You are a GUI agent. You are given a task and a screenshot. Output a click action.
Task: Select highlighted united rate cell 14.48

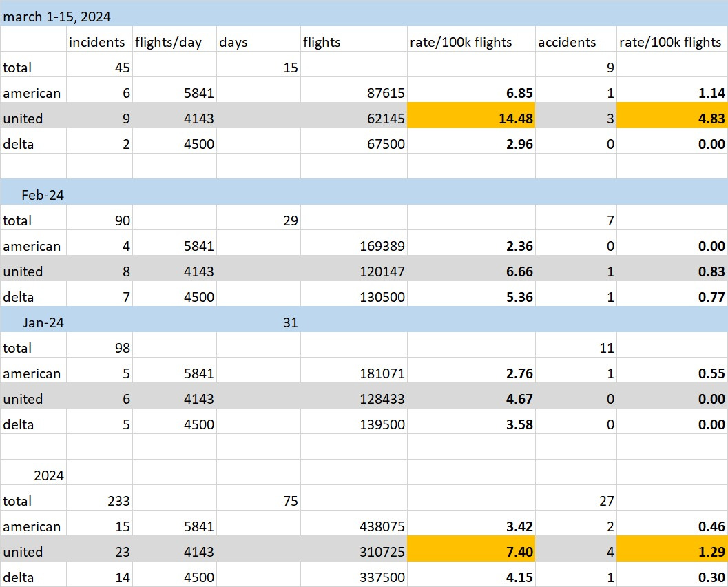pos(471,116)
